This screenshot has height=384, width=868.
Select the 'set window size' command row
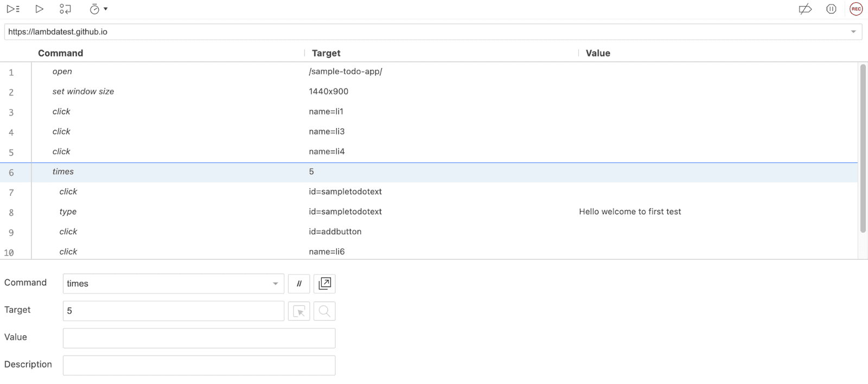pyautogui.click(x=217, y=92)
